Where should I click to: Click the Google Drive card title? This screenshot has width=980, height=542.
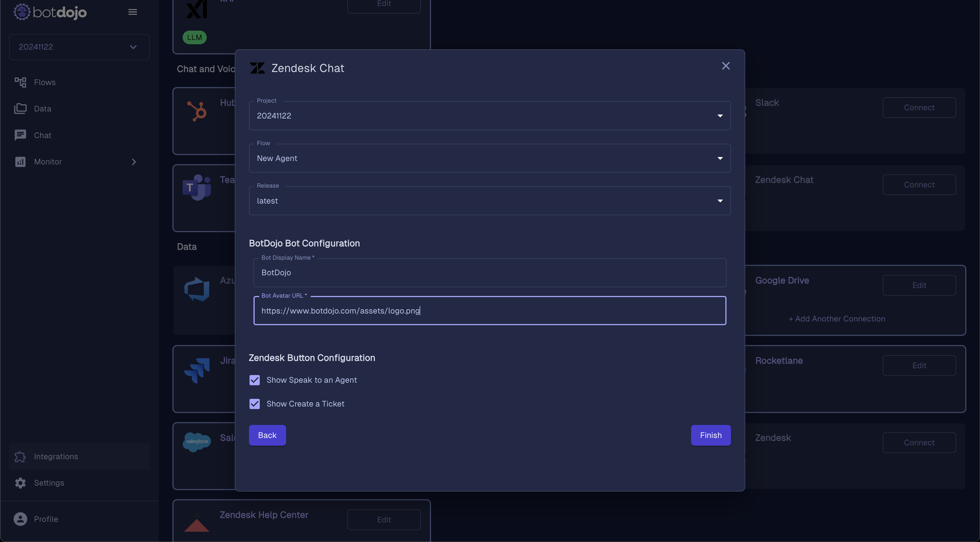click(x=782, y=280)
